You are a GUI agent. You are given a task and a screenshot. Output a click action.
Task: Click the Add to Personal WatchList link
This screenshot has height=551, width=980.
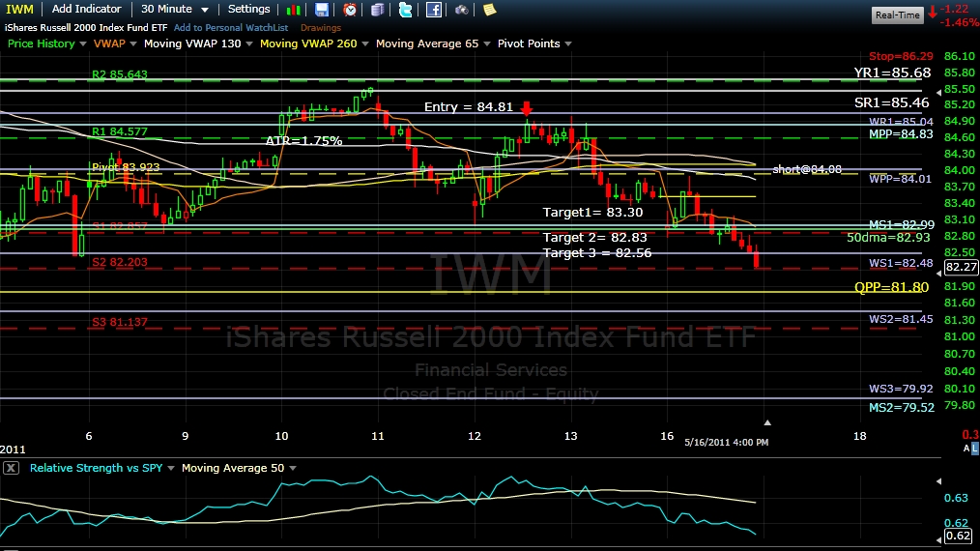pos(231,27)
